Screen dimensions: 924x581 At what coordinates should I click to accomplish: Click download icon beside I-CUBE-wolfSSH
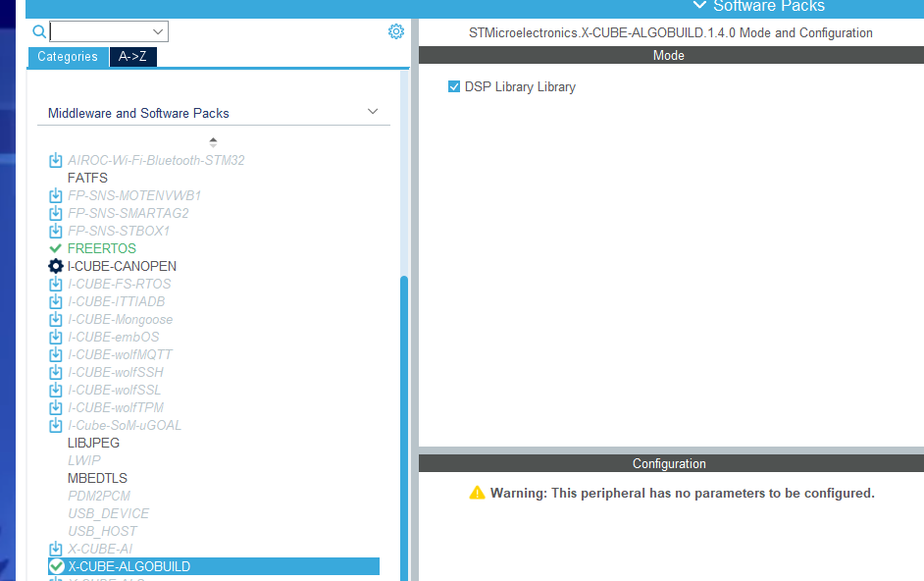(55, 372)
